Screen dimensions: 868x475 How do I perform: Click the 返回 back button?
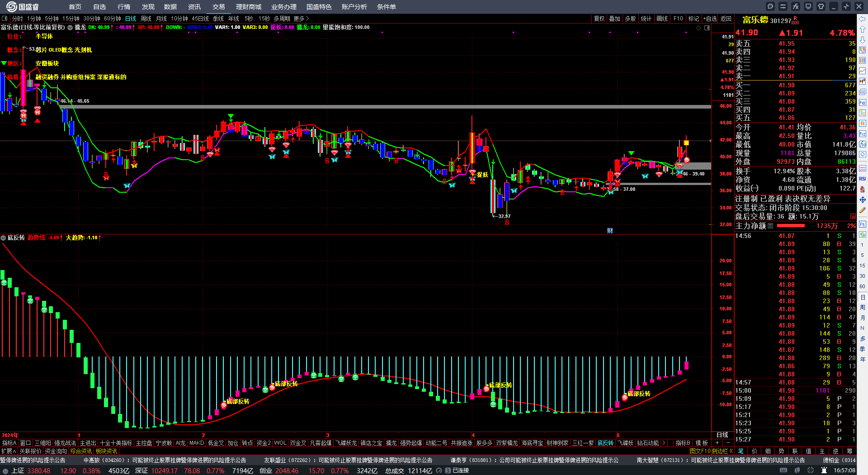pyautogui.click(x=726, y=19)
